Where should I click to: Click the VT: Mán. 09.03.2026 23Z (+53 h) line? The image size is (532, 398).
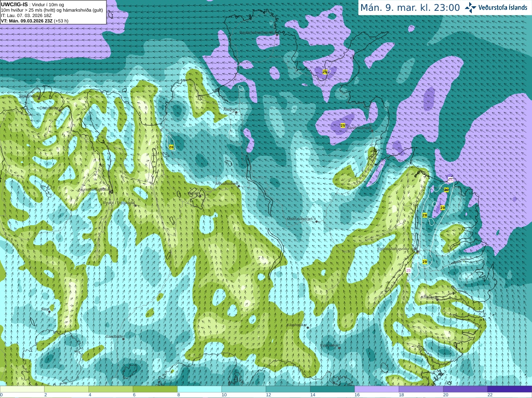tap(35, 21)
